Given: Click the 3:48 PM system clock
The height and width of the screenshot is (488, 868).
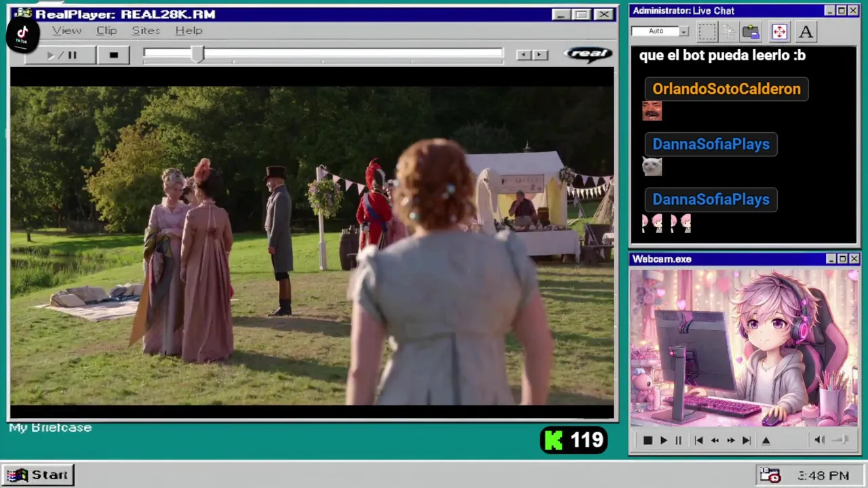Looking at the screenshot, I should pyautogui.click(x=823, y=476).
